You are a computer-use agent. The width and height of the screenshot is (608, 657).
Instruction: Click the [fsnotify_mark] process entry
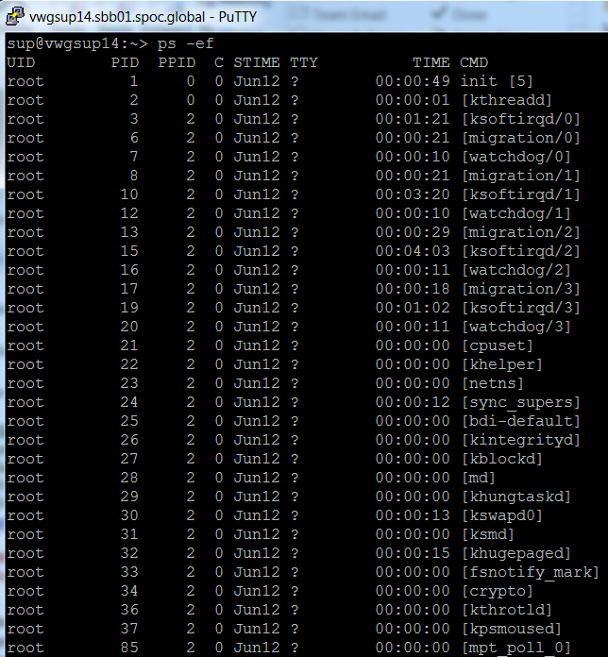coord(530,572)
